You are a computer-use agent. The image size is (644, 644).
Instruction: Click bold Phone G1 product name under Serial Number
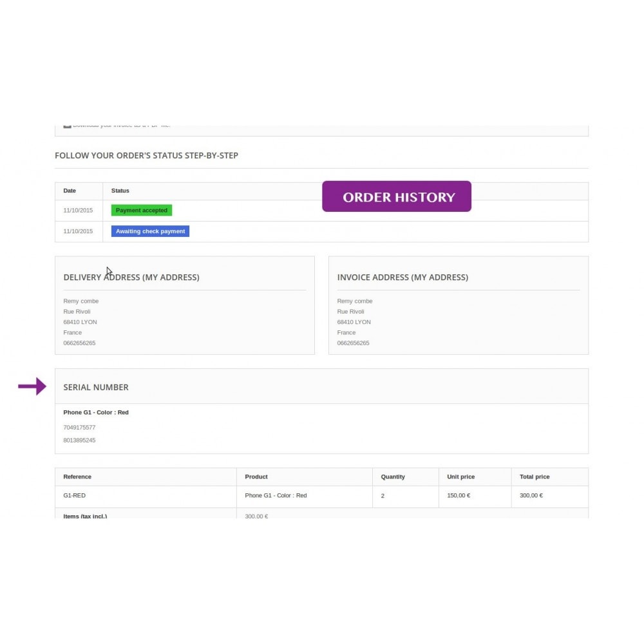click(x=96, y=412)
